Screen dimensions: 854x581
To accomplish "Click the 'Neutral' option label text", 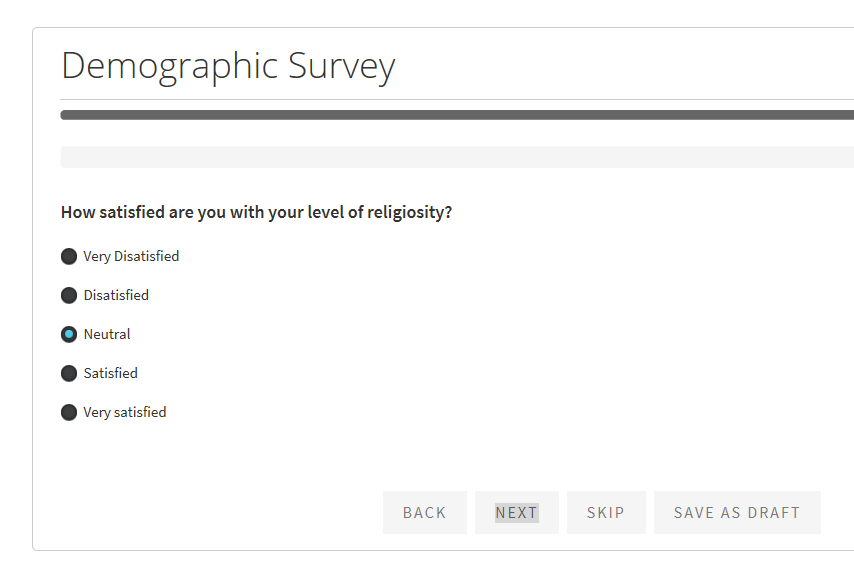I will [x=107, y=334].
